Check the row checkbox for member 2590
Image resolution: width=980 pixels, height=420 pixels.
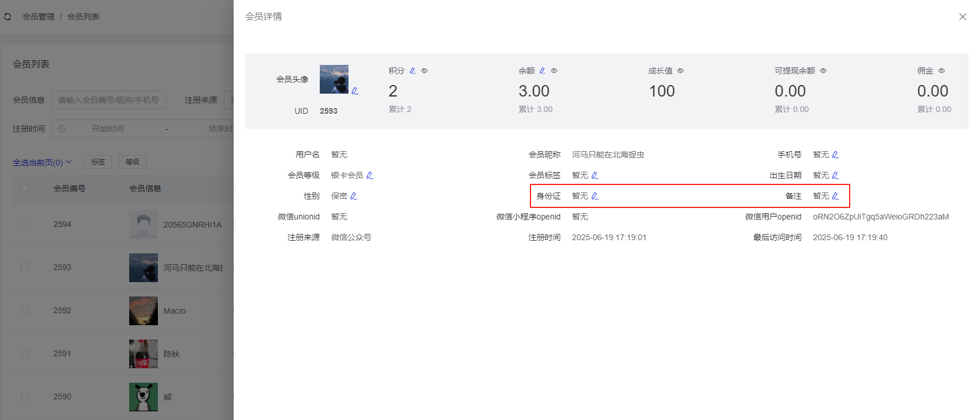(x=25, y=396)
